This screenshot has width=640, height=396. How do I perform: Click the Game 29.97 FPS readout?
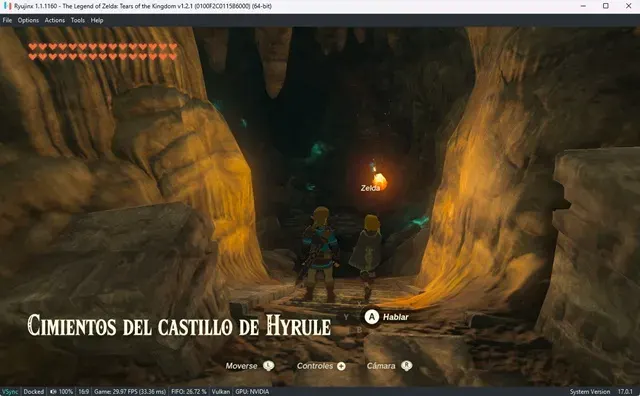coord(130,392)
